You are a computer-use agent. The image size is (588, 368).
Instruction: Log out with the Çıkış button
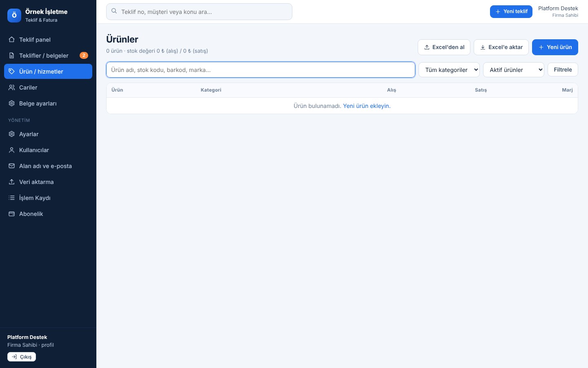tap(22, 357)
